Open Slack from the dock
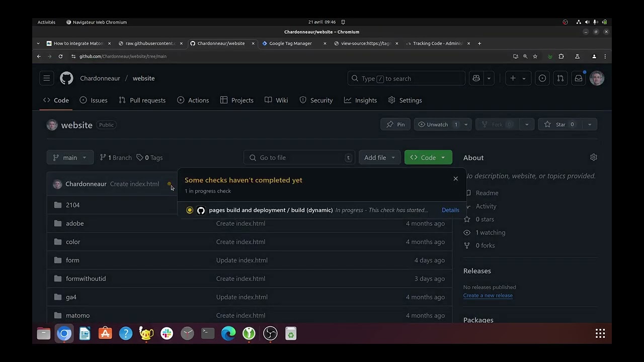 [167, 333]
